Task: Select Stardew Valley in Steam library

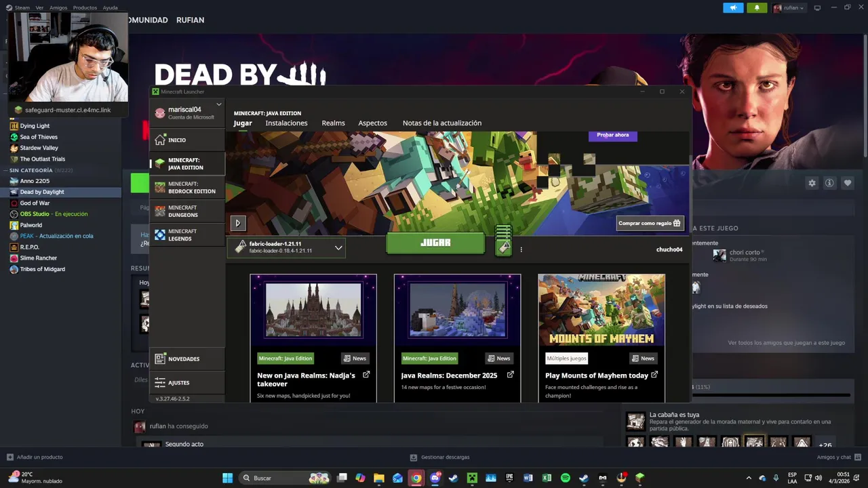Action: (x=39, y=148)
